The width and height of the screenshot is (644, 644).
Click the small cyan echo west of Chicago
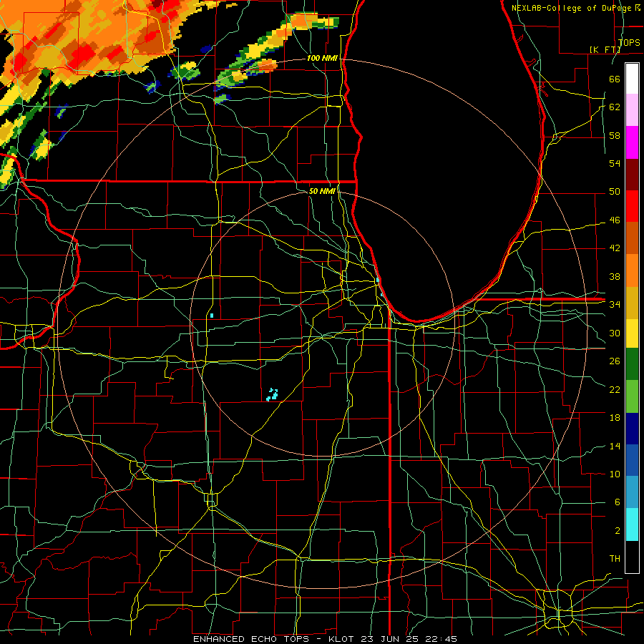pos(212,316)
